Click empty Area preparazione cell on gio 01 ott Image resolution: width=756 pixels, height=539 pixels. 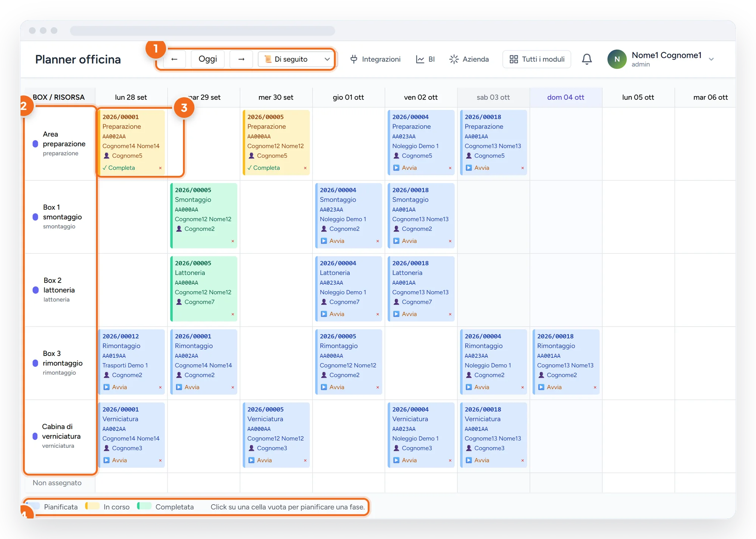coord(349,144)
